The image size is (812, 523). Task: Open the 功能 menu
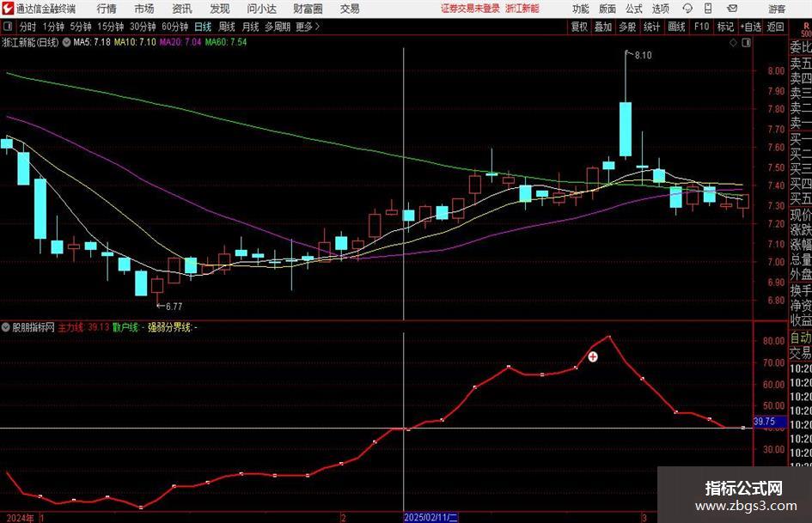(581, 9)
